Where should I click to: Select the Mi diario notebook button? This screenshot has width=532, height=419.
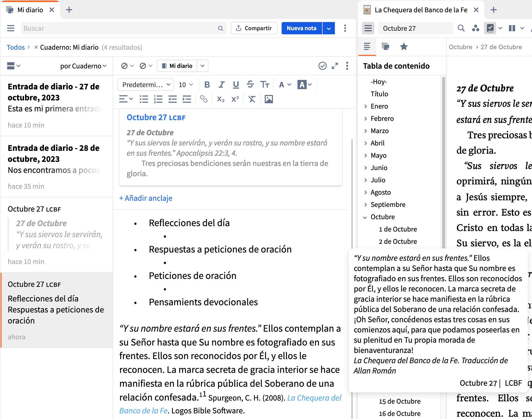point(177,66)
